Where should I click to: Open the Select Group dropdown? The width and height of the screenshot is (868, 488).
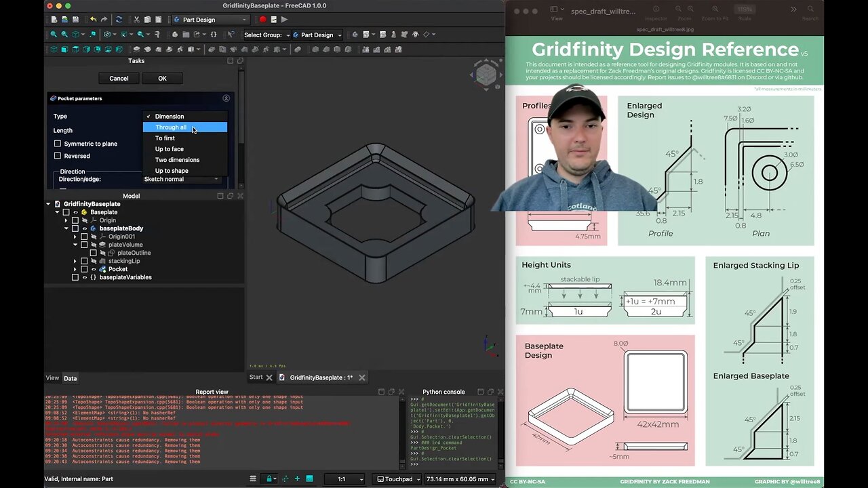click(x=267, y=35)
